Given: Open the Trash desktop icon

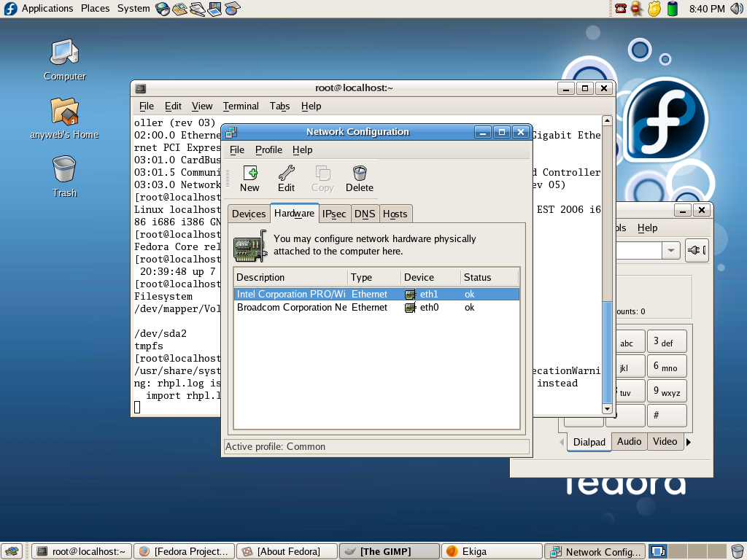Looking at the screenshot, I should [64, 169].
